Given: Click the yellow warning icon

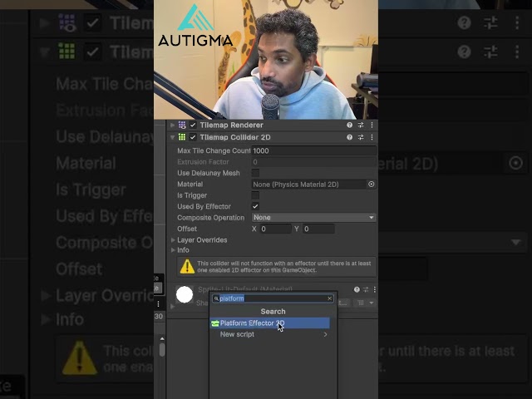Looking at the screenshot, I should tap(187, 267).
